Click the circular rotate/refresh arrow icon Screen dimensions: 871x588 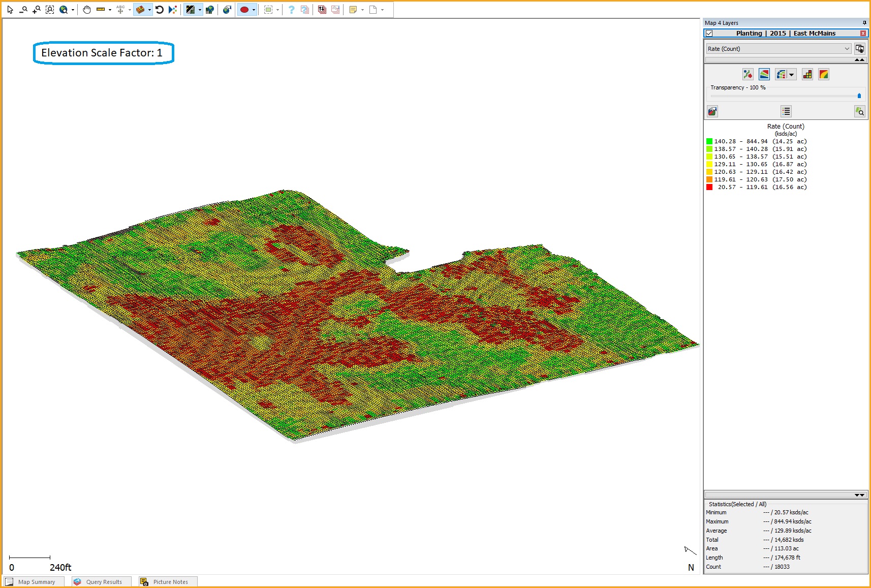[x=160, y=10]
